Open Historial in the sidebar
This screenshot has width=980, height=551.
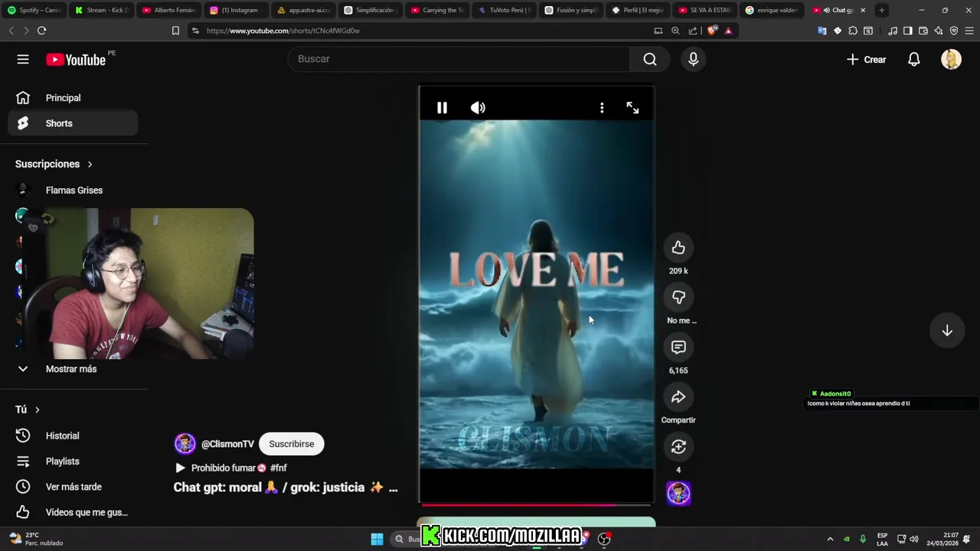(73, 435)
